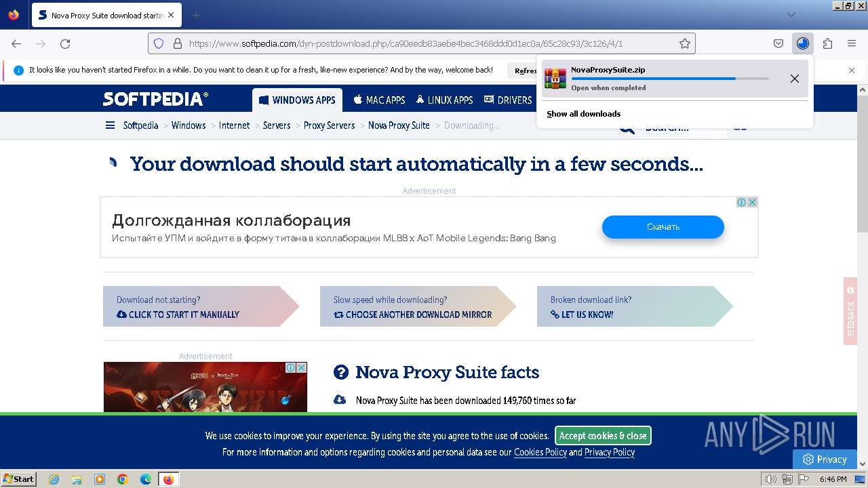
Task: Show all downloads
Action: point(584,114)
